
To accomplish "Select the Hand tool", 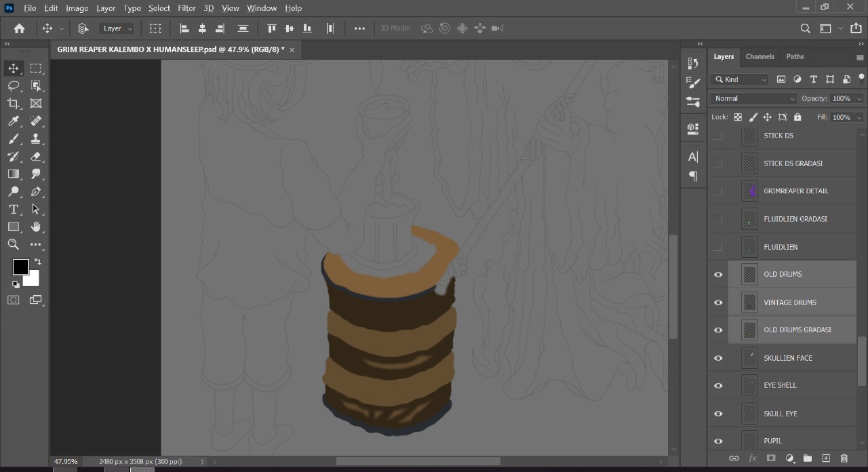I will click(36, 227).
